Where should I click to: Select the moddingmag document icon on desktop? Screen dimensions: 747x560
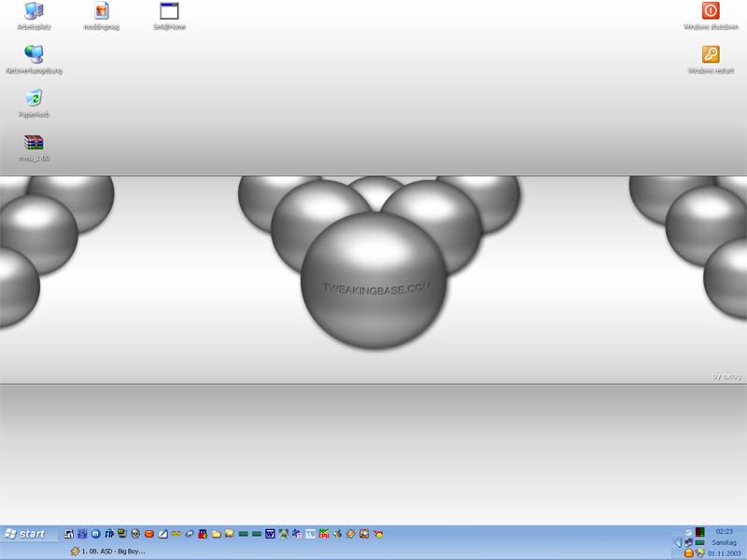point(102,11)
